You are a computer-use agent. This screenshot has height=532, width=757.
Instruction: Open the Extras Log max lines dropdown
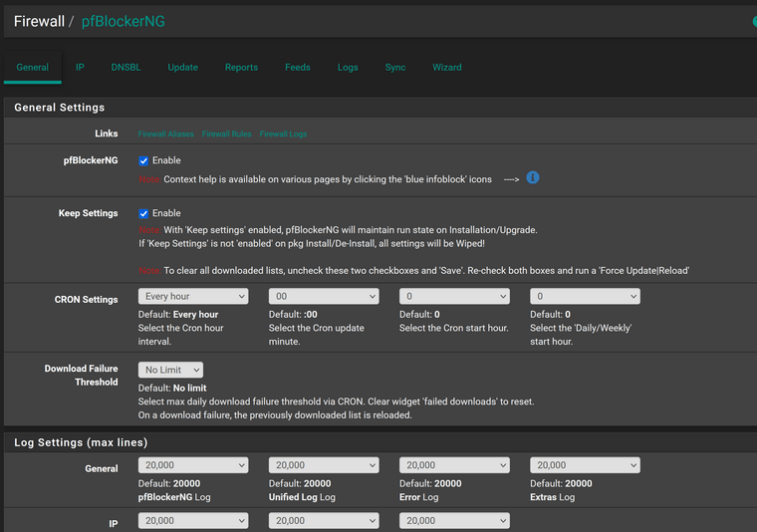pos(585,465)
